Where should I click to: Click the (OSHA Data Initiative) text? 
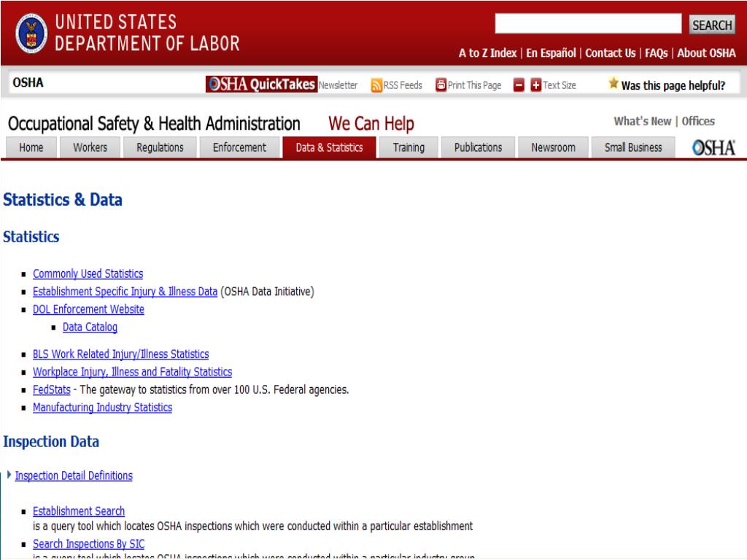click(267, 292)
